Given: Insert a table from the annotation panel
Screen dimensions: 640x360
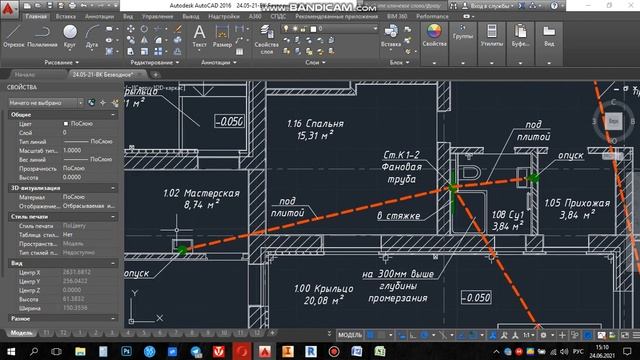Looking at the screenshot, I should (240, 51).
